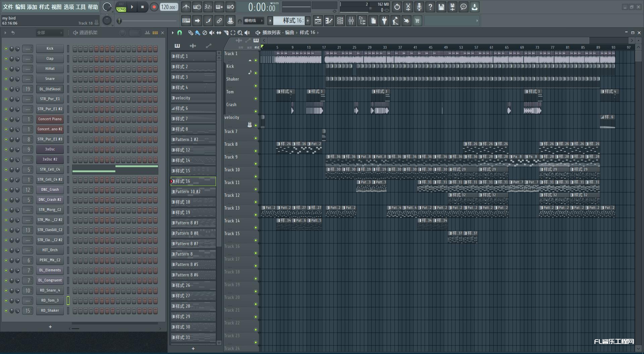Open the 文件 menu
This screenshot has width=644, height=354.
tap(8, 7)
